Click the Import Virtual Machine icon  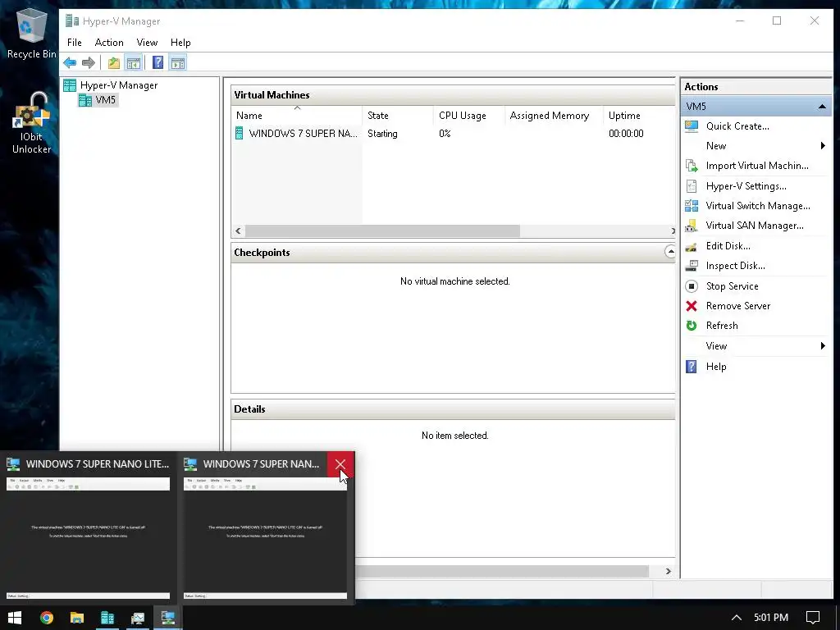(692, 166)
